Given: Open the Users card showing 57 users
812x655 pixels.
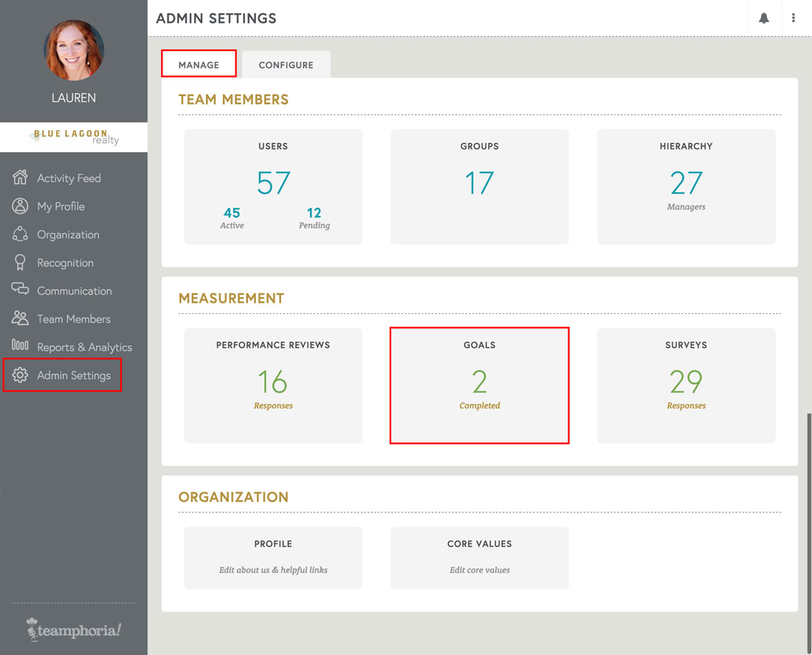Looking at the screenshot, I should click(273, 186).
